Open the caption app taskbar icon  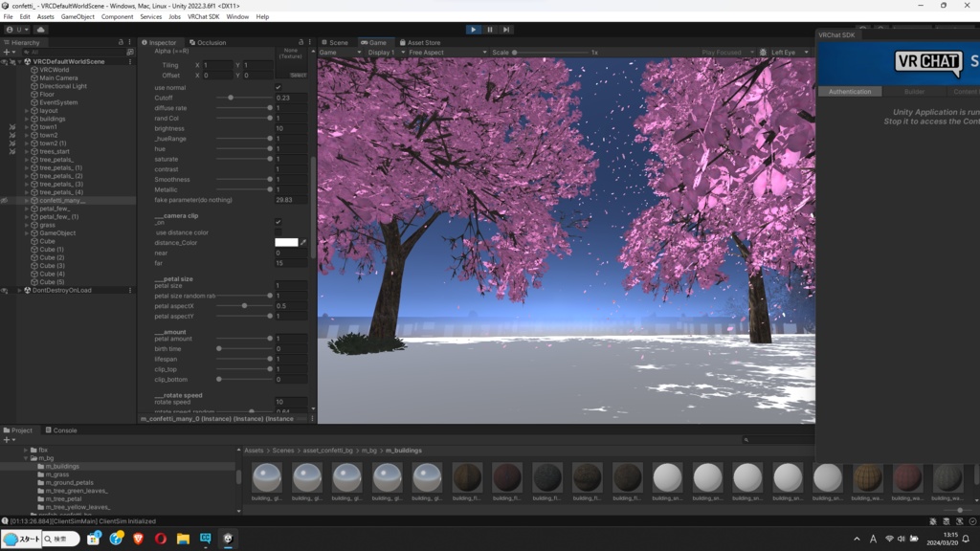[x=206, y=539]
